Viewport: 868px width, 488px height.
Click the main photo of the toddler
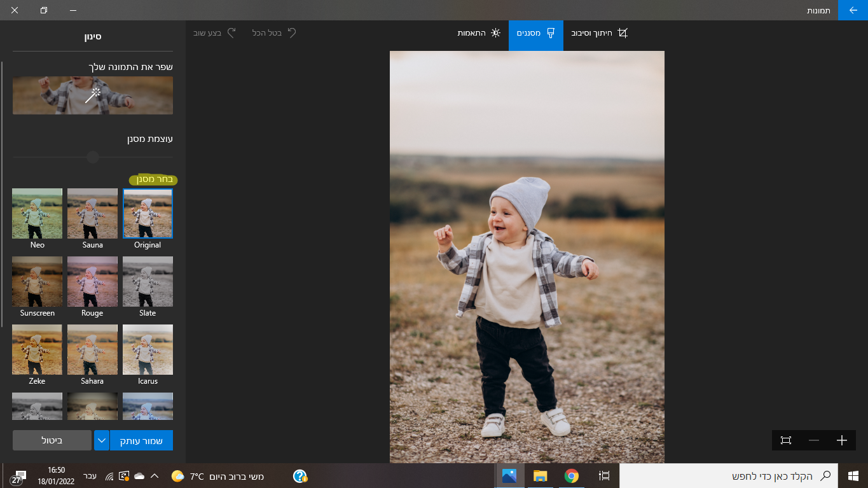coord(527,257)
